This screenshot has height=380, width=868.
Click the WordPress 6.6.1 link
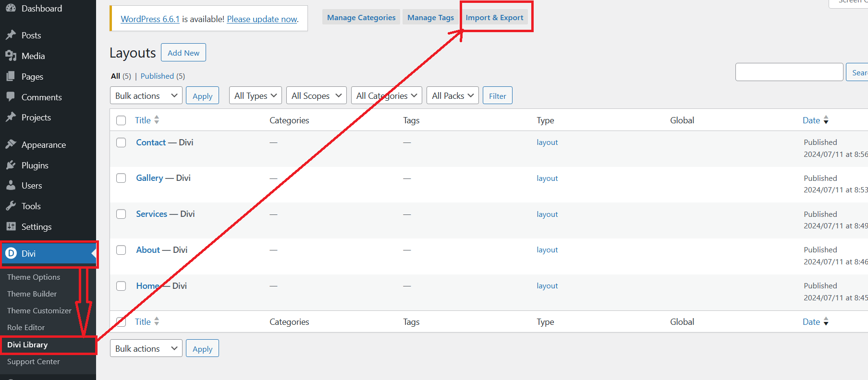150,19
